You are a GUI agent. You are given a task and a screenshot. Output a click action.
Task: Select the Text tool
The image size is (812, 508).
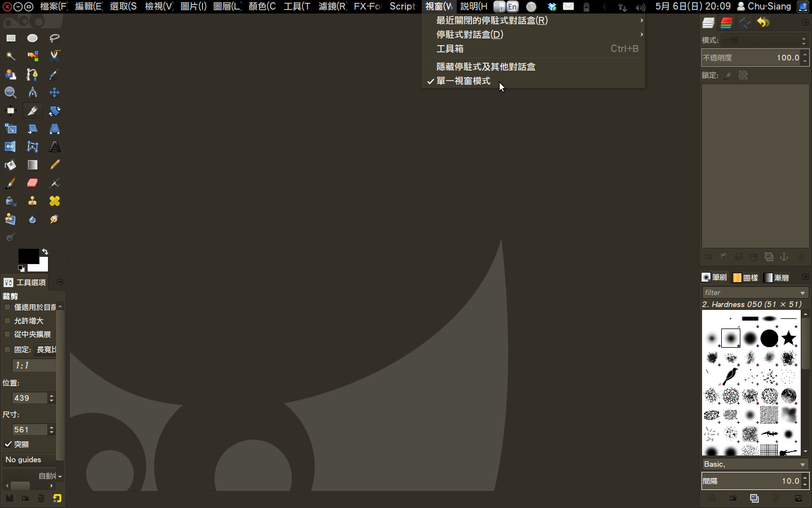tap(55, 147)
